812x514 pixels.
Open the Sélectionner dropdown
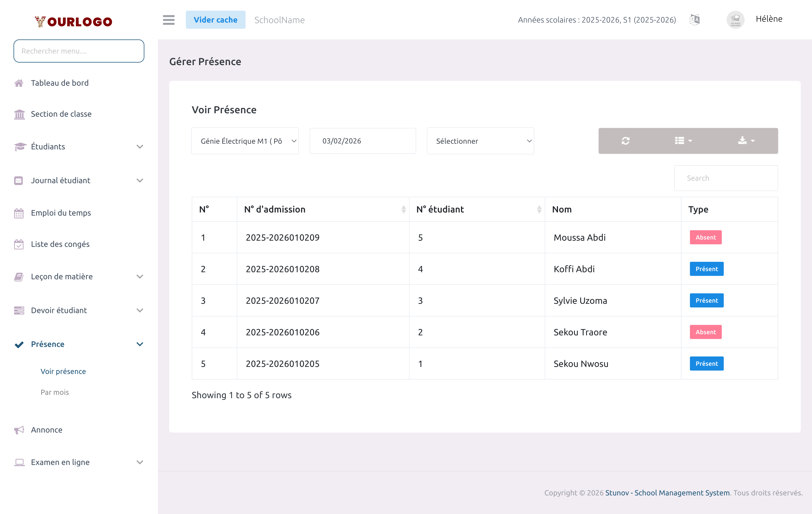pos(480,141)
